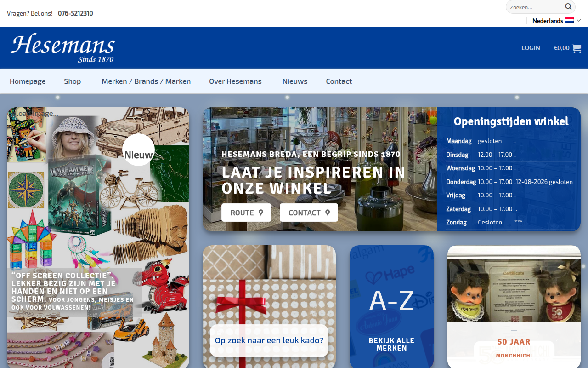Click the white Nieuw badge
Screen dimensions: 588x368
(x=138, y=150)
